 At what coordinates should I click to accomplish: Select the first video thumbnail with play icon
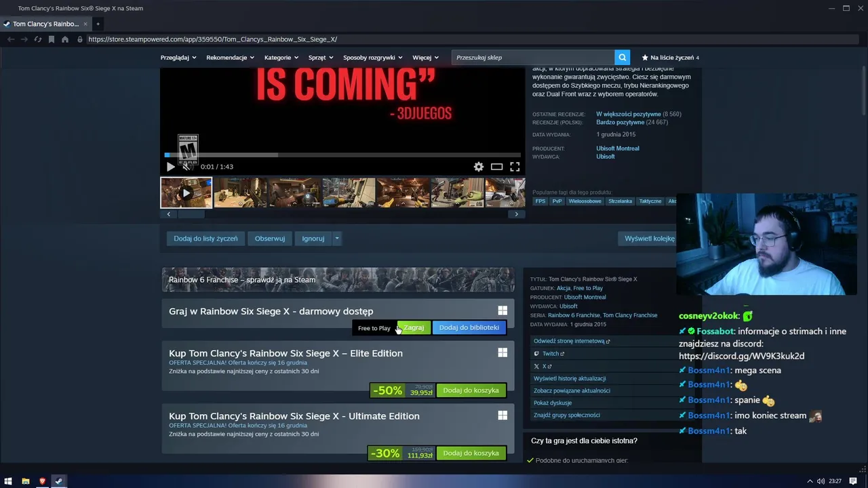186,192
